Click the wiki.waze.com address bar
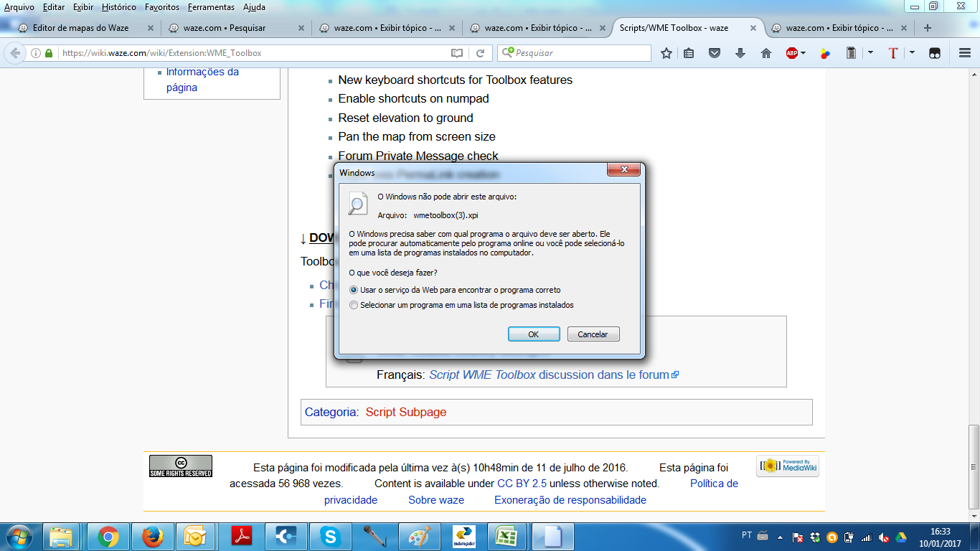This screenshot has height=551, width=980. pos(251,53)
